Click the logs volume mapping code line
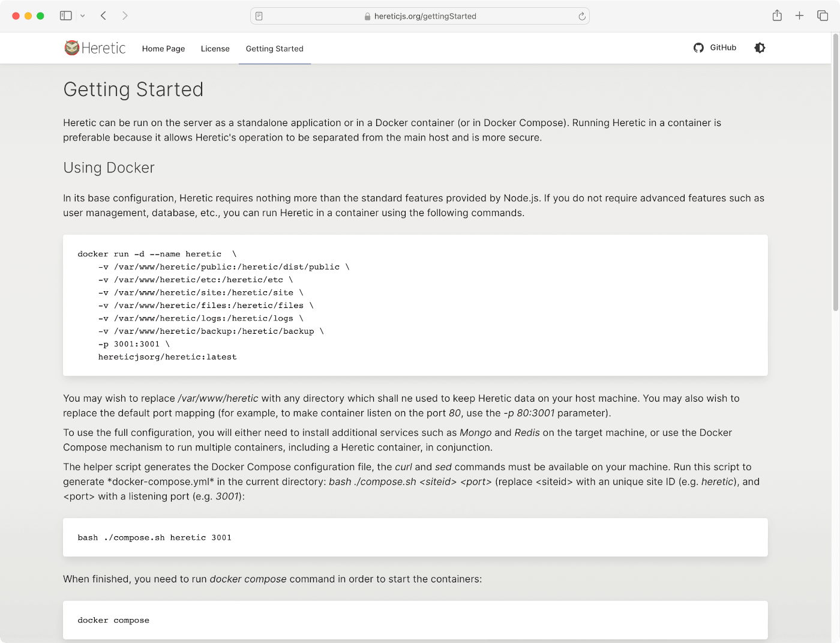840x643 pixels. (200, 318)
